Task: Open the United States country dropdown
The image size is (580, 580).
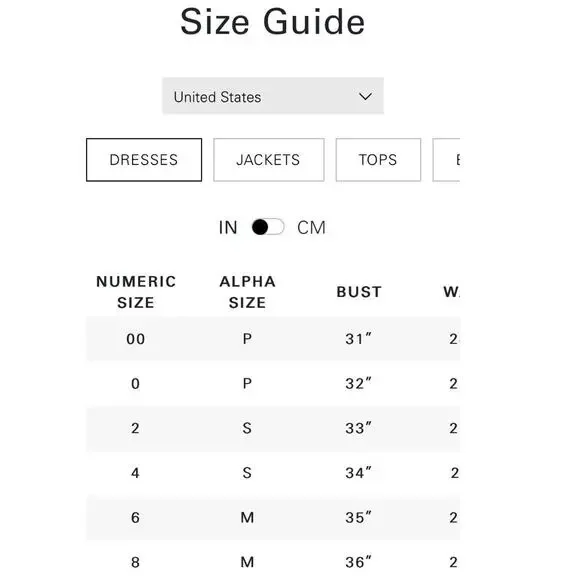Action: click(273, 96)
